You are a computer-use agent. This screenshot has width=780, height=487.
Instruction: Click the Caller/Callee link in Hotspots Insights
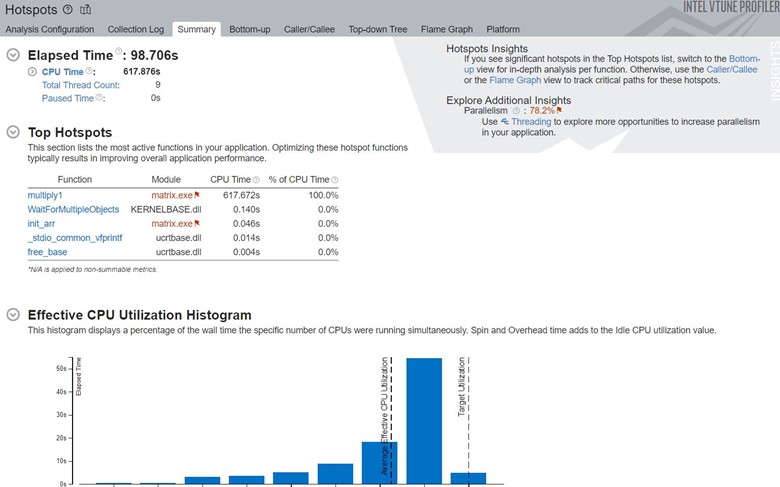pyautogui.click(x=732, y=70)
